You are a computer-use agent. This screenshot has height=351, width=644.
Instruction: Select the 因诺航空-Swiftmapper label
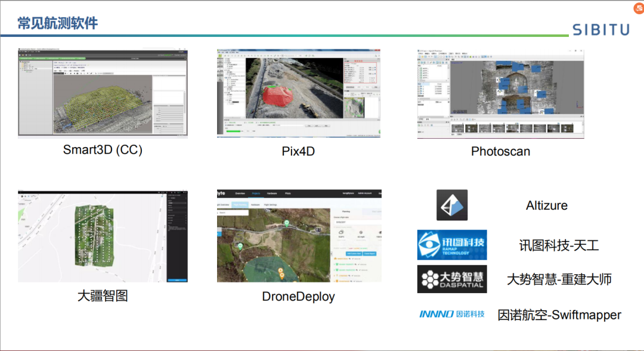(x=559, y=315)
